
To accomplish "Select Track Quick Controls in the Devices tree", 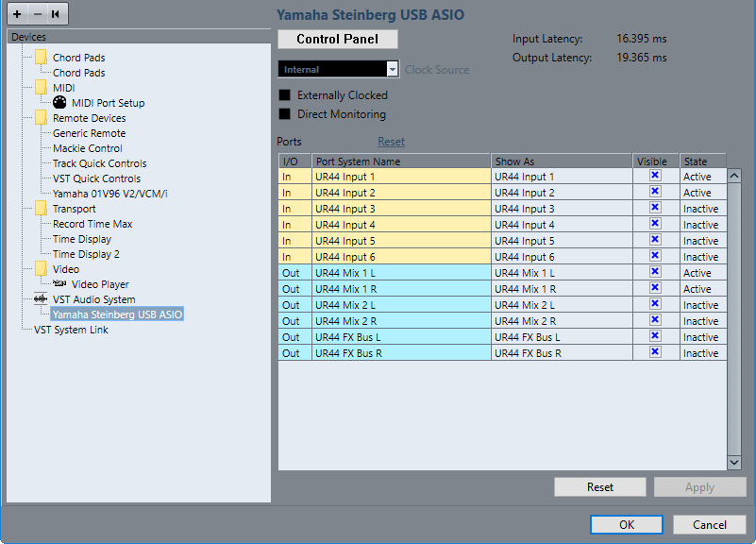I will click(x=100, y=163).
